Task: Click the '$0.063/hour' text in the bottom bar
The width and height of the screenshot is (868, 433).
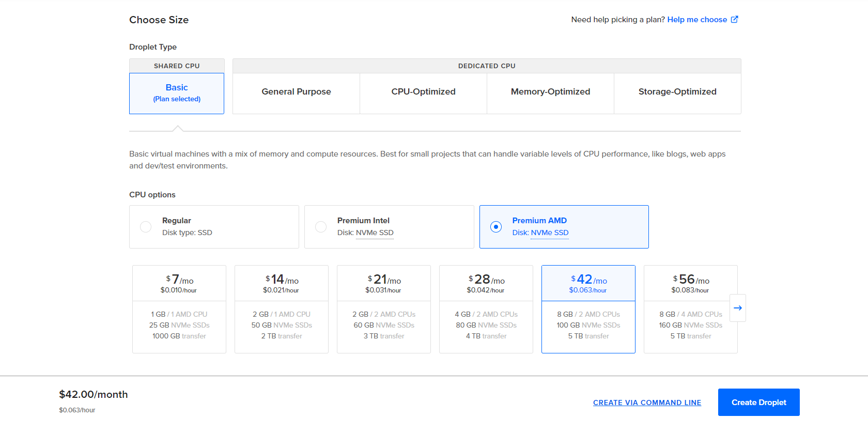Action: 77,410
